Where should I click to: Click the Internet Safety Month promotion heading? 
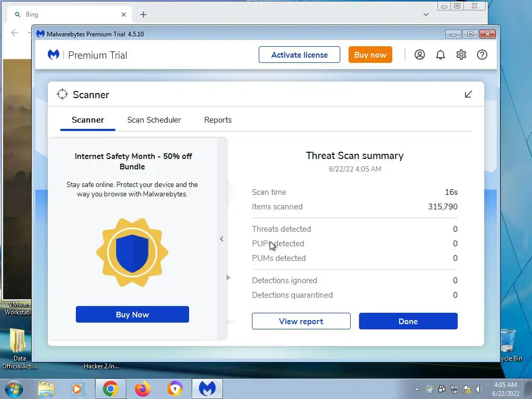(x=133, y=161)
